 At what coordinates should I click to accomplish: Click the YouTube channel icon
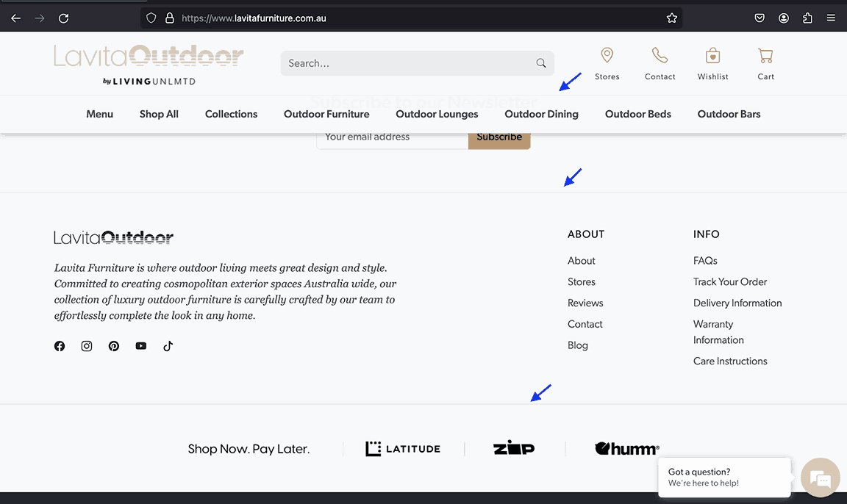pos(141,345)
